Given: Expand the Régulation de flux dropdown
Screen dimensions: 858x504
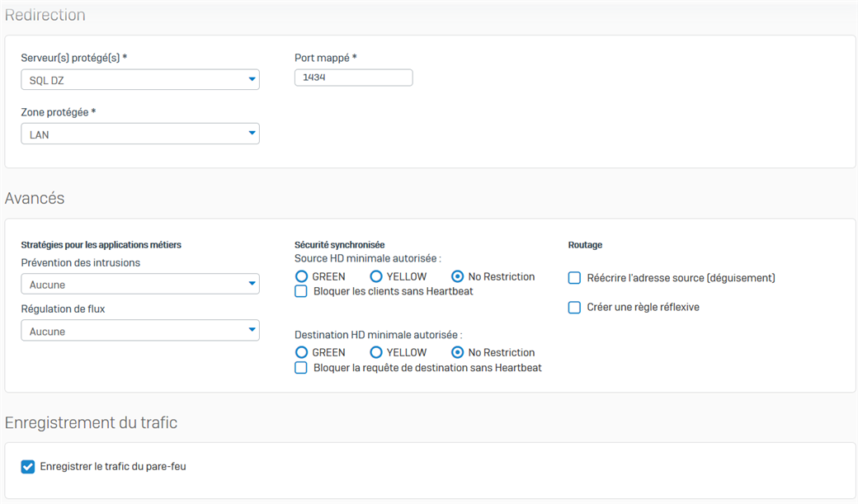Looking at the screenshot, I should point(139,331).
